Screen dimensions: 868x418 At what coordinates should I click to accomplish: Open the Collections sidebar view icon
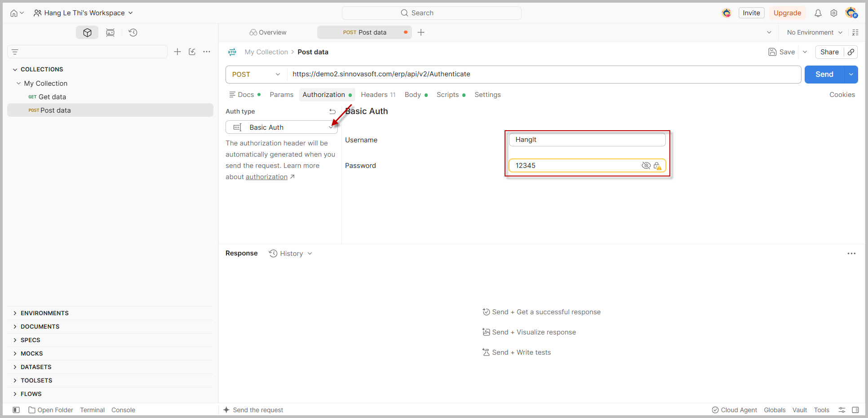click(87, 32)
